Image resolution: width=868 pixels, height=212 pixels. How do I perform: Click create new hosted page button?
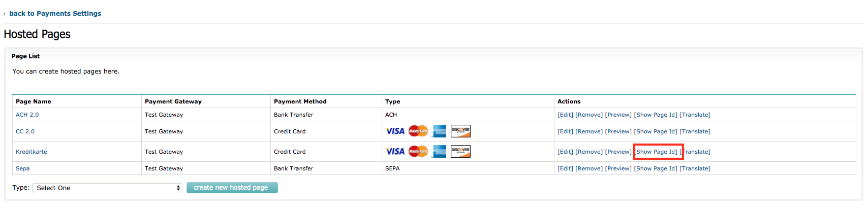(232, 188)
